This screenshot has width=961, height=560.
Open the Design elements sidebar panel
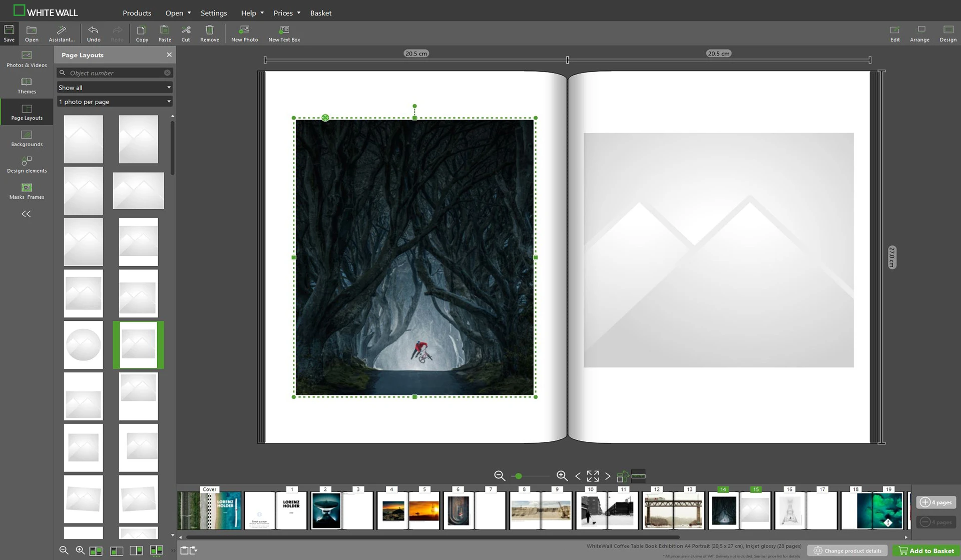coord(27,165)
